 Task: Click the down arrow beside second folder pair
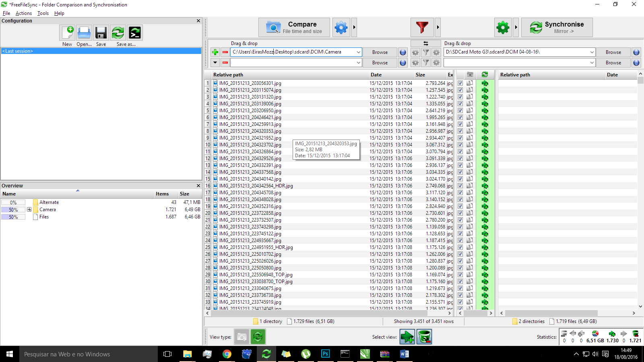[215, 62]
